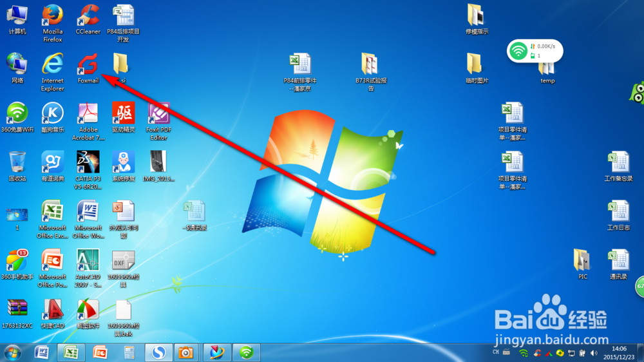Select the 工作日志 Excel file
This screenshot has height=362, width=644.
point(618,215)
